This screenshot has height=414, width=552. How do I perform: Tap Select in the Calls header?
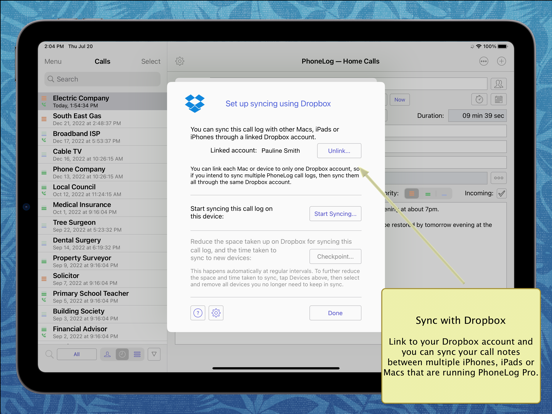(151, 62)
